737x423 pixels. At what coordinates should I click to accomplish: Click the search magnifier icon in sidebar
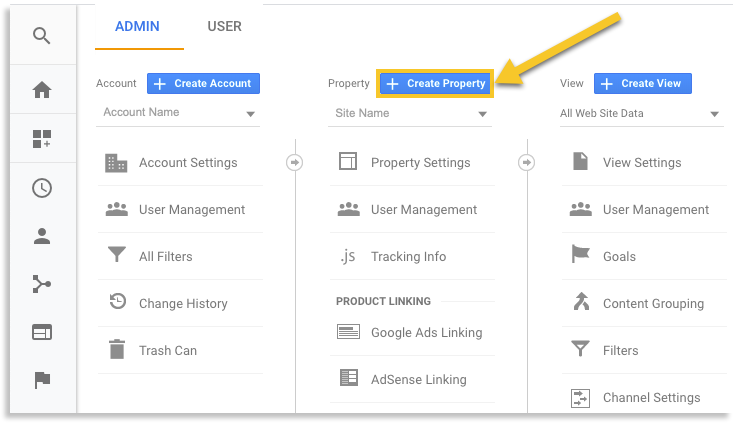(x=41, y=37)
